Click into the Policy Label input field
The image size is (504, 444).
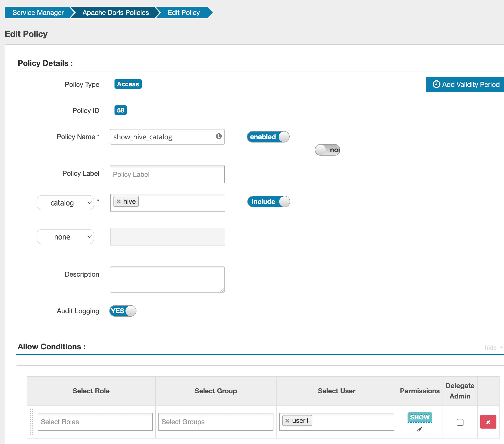167,174
